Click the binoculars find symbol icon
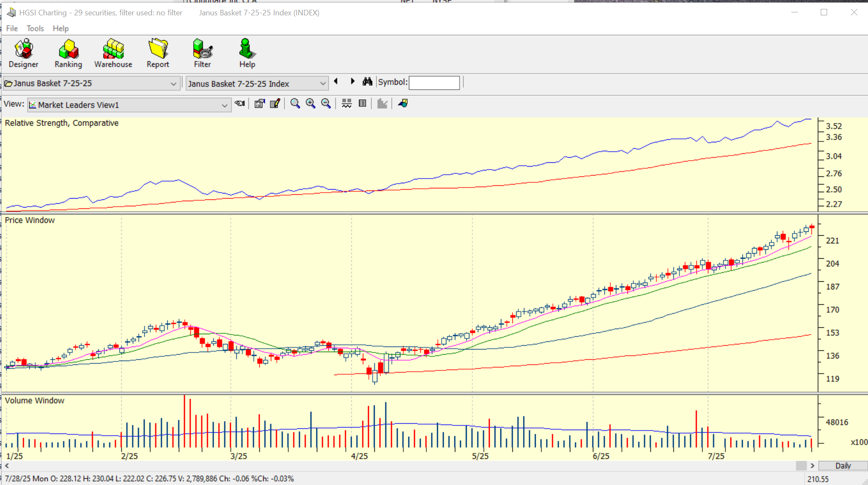Screen dimensions: 868x485 coord(368,81)
